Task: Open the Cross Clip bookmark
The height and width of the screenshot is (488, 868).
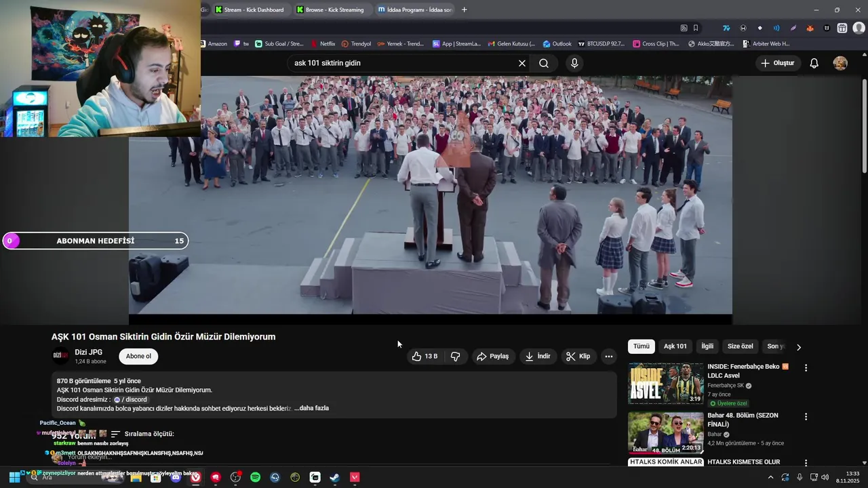Action: 656,43
